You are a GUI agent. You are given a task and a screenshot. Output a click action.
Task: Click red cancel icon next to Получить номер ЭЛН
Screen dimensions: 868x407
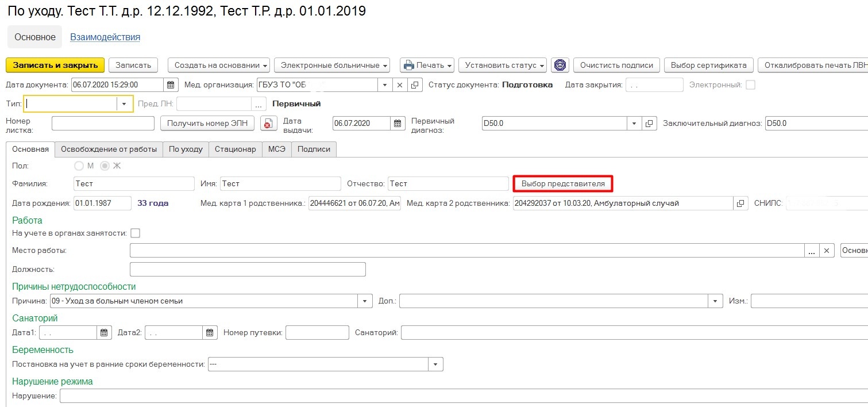point(267,124)
